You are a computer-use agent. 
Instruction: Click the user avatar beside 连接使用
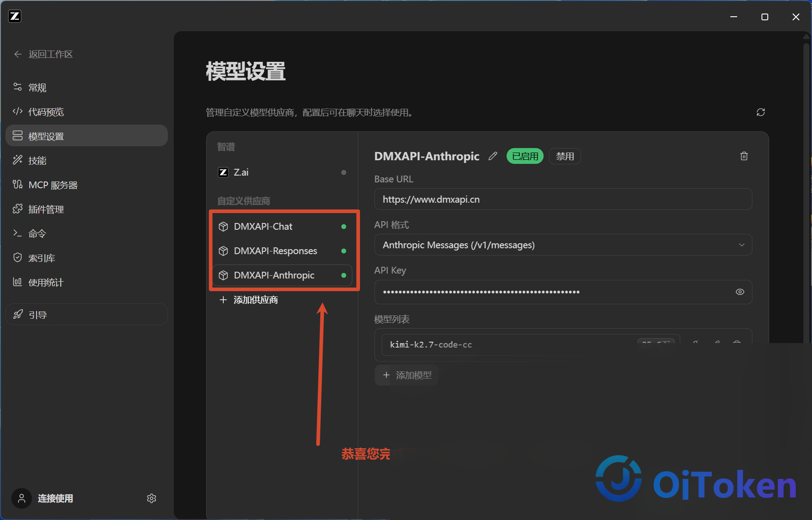21,498
